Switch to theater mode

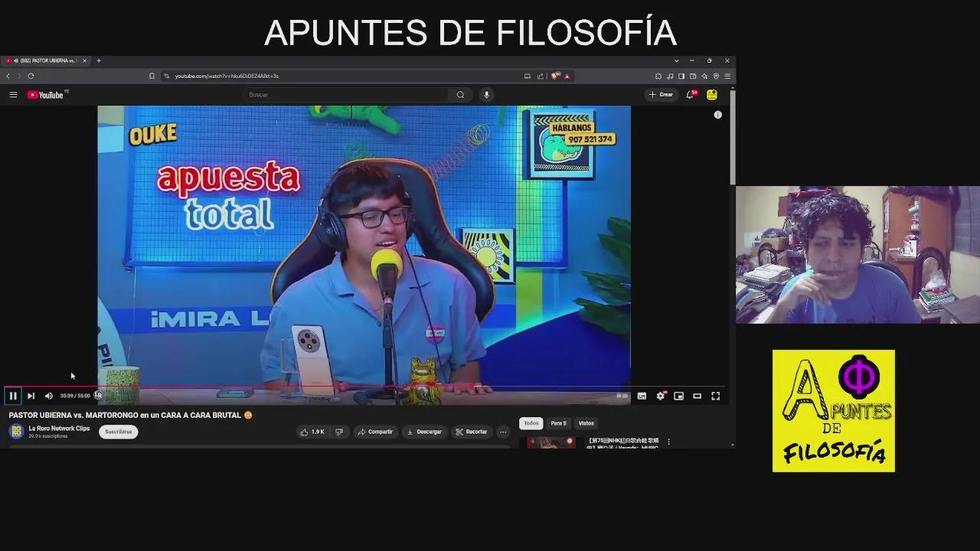(697, 396)
